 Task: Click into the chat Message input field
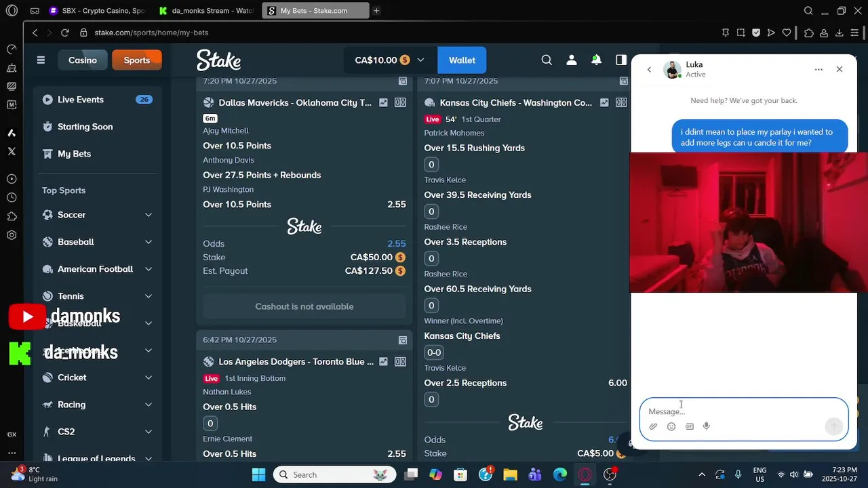(744, 411)
